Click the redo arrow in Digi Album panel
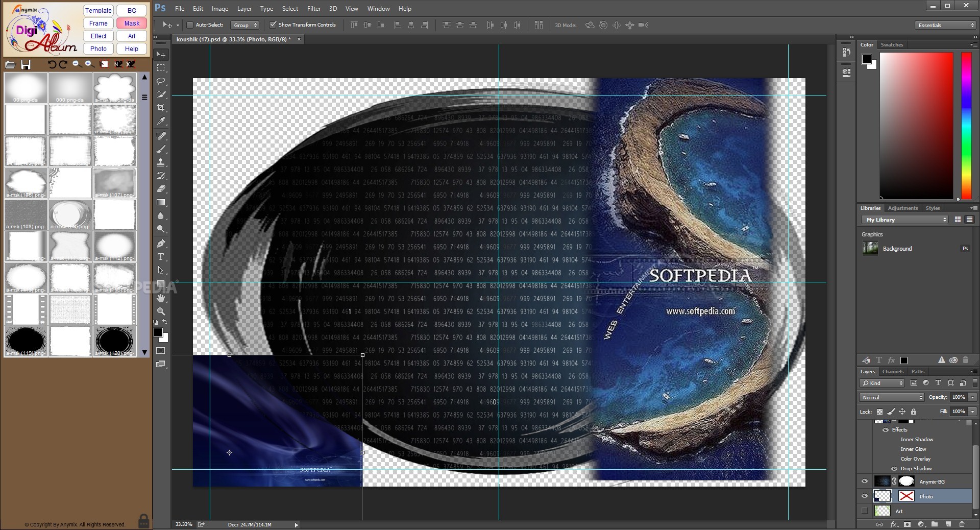The image size is (980, 530). point(63,64)
